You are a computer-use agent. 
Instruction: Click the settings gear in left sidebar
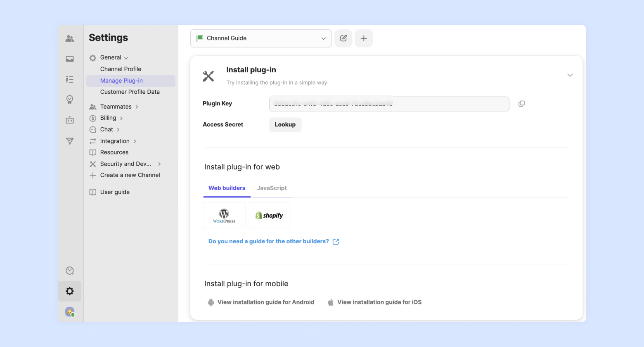tap(70, 291)
